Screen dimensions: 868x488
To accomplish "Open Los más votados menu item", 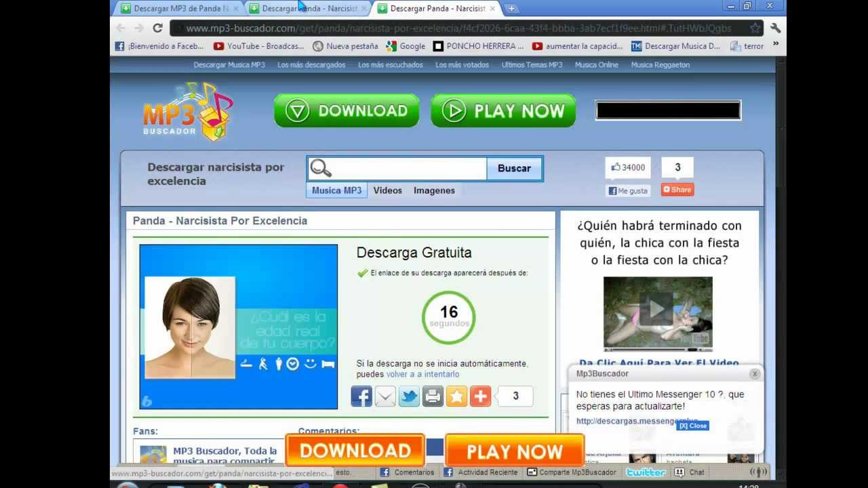I will (x=462, y=65).
